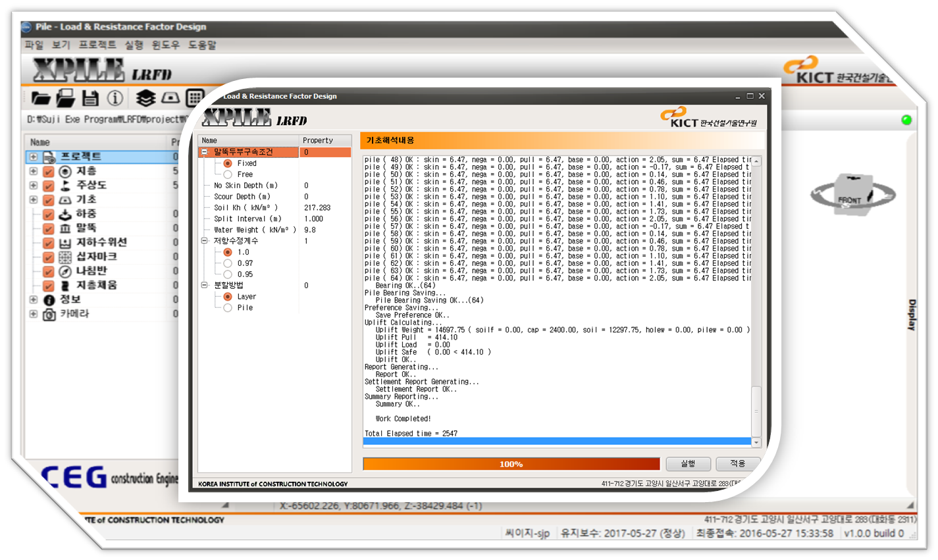This screenshot has height=560, width=938.
Task: Select the Fixed radio button
Action: [x=228, y=163]
